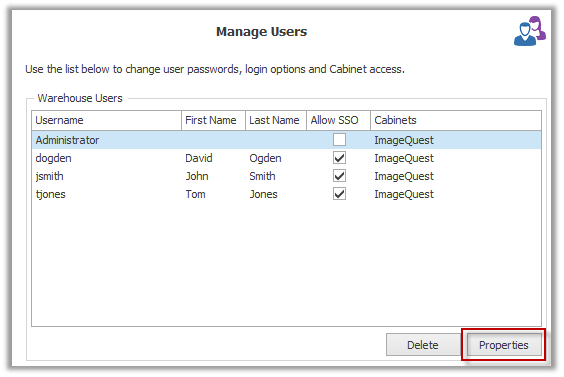
Task: Click ImageQuest cabinet in tjones row
Action: [x=404, y=194]
